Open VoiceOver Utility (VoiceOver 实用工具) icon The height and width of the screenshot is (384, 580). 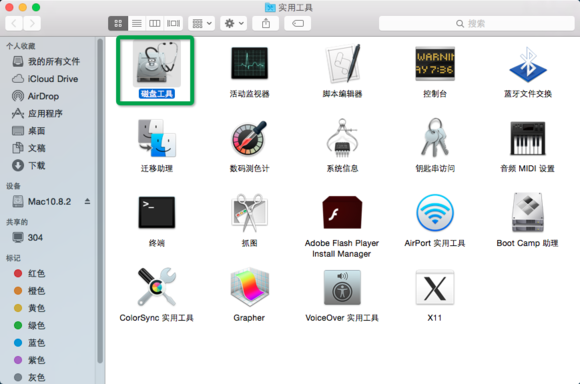coord(343,287)
